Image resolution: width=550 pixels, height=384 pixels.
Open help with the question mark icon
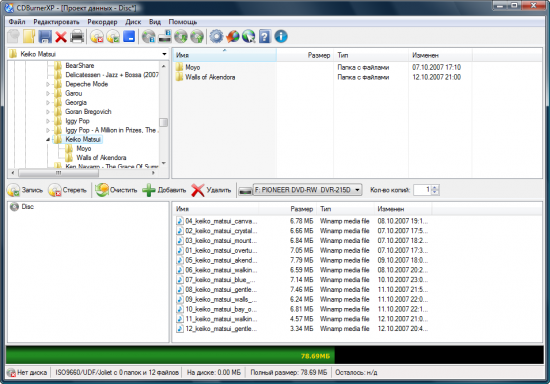coord(265,36)
